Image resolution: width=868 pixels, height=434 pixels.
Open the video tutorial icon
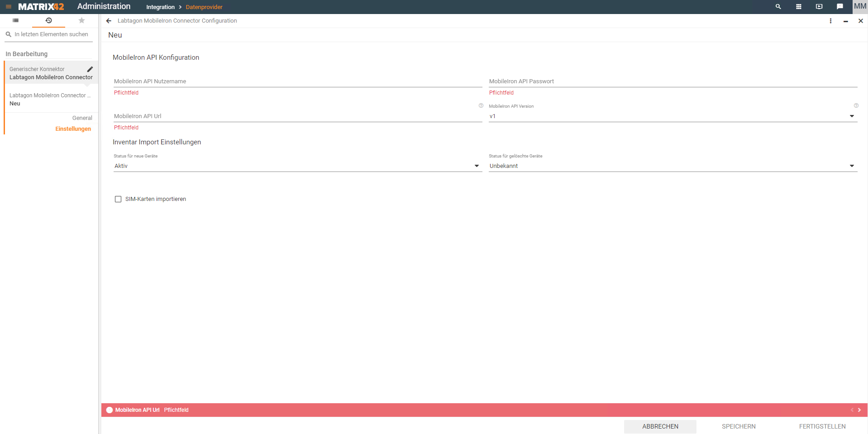tap(819, 7)
